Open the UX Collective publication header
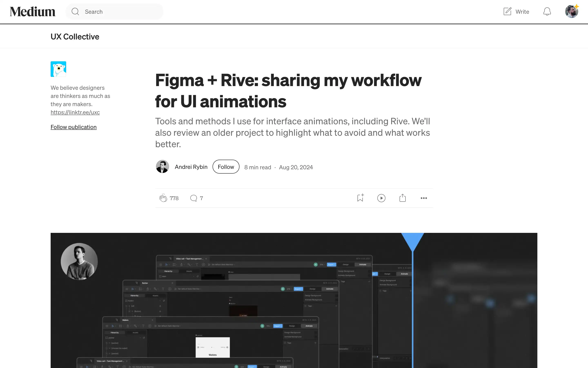This screenshot has width=588, height=368. [75, 37]
